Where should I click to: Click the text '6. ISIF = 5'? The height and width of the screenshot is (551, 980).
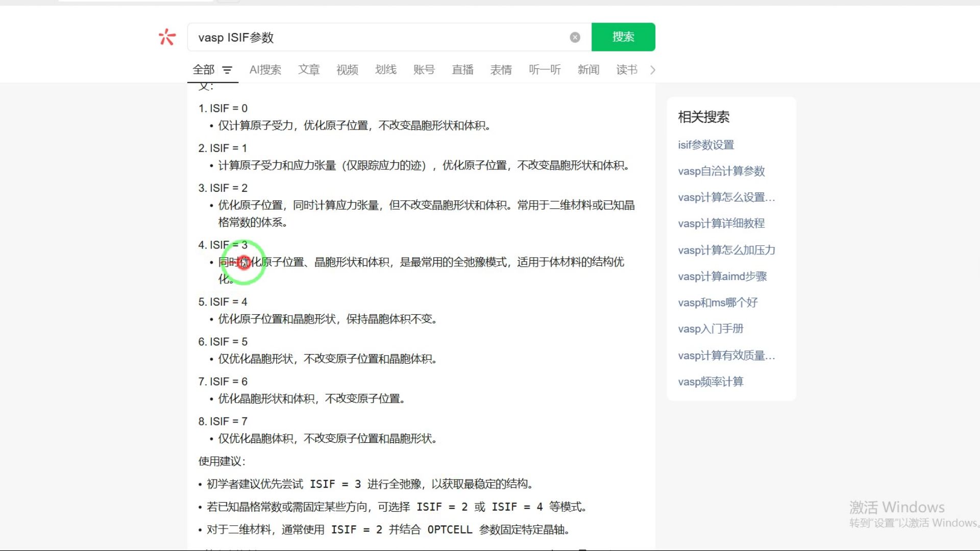(223, 342)
